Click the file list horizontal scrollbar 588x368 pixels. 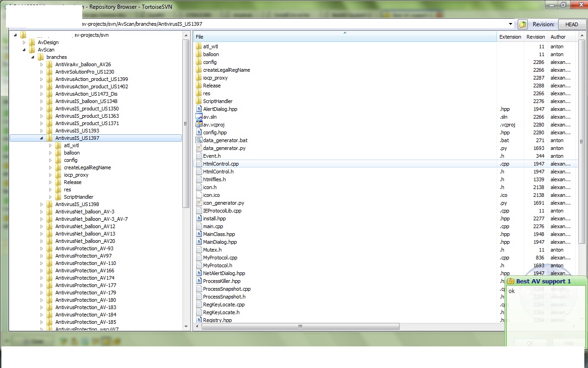(300, 327)
